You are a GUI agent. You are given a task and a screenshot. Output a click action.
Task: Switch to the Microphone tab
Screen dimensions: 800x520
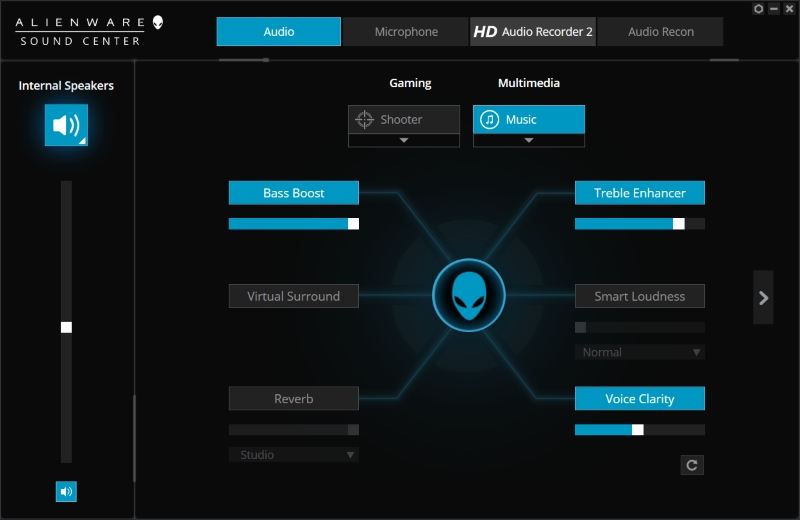pos(406,32)
